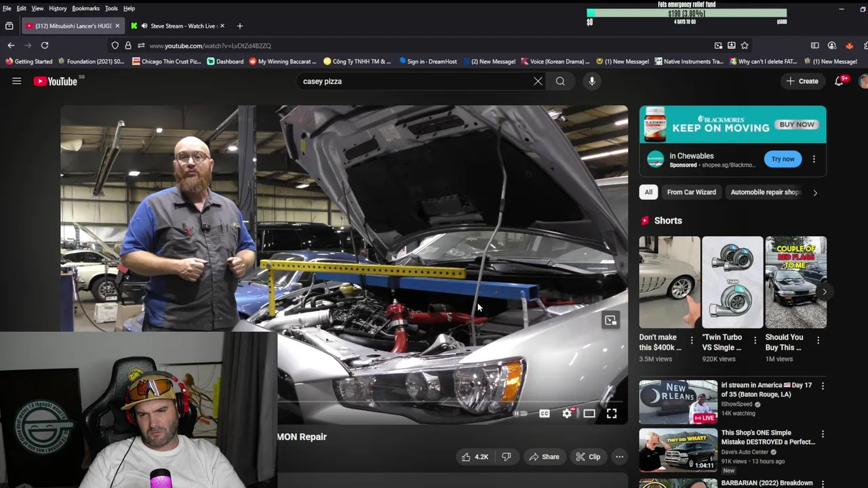
Task: Open the Bookmarks menu
Action: pos(85,8)
